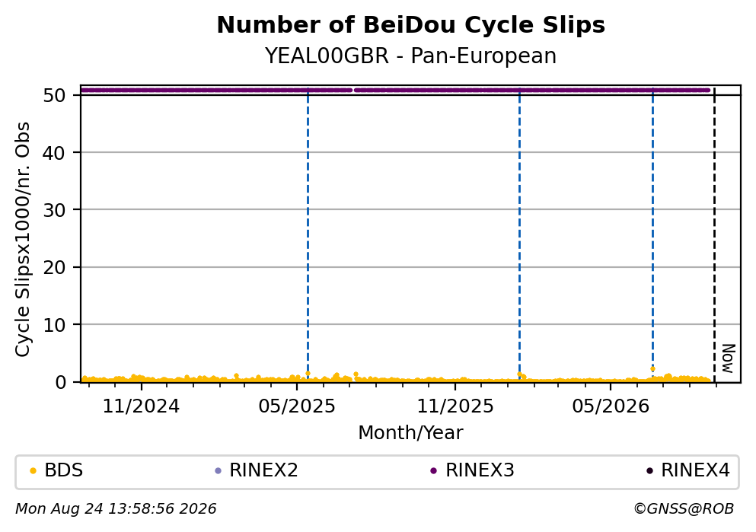Click the purple RINEX3 legend dot
The width and height of the screenshot is (756, 532).
[433, 471]
